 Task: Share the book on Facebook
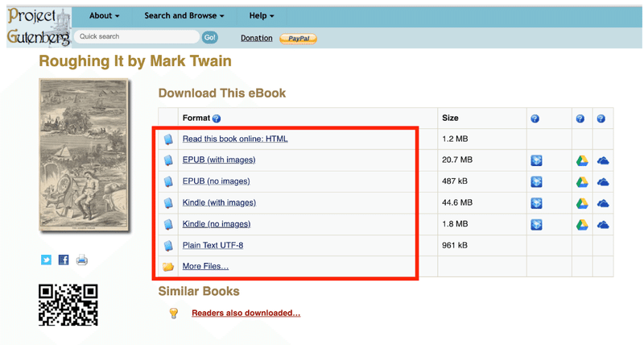[64, 260]
